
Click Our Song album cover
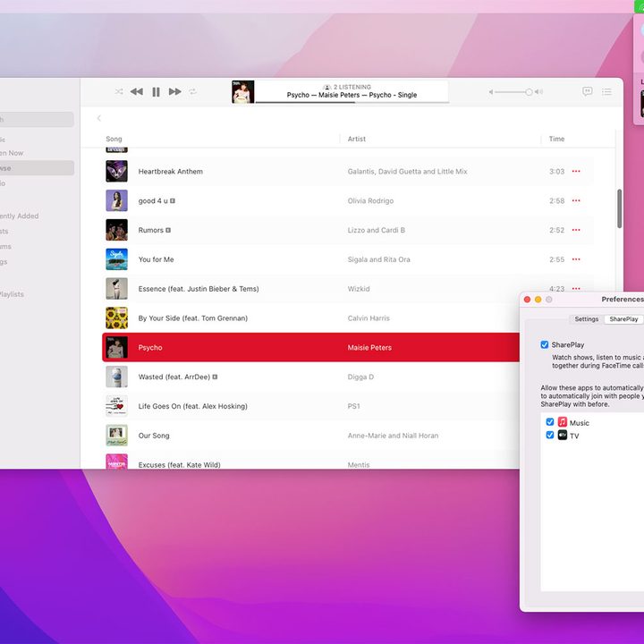pyautogui.click(x=116, y=436)
